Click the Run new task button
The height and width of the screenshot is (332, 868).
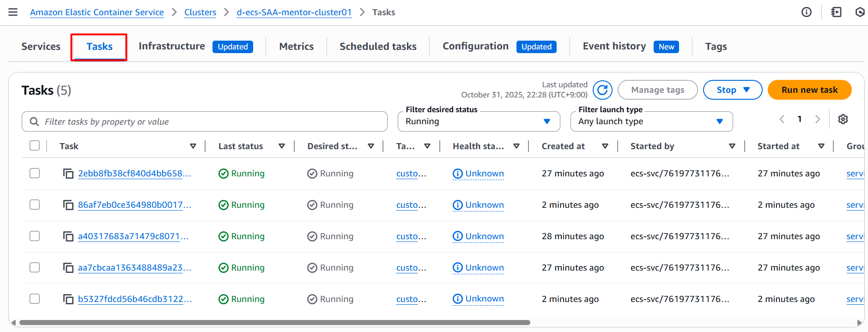(x=809, y=90)
